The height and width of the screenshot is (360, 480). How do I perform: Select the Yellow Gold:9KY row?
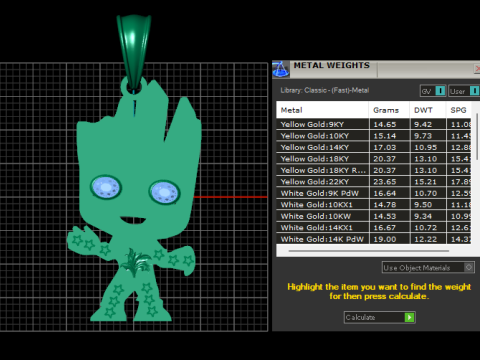[374, 124]
